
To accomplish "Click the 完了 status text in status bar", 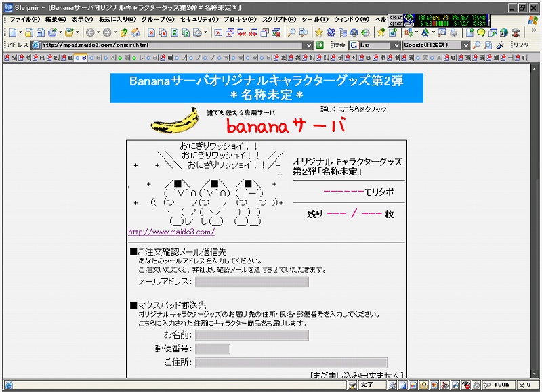I will coord(367,385).
